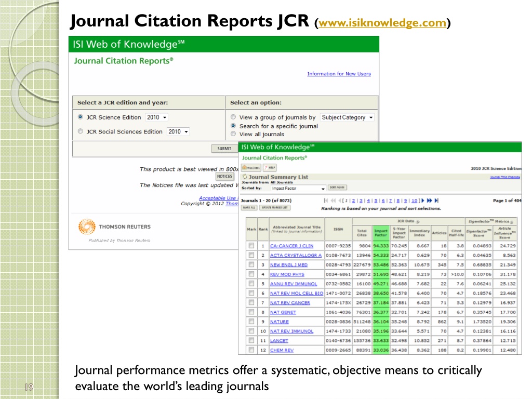Go to page 9 in pagination

pyautogui.click(x=405, y=201)
